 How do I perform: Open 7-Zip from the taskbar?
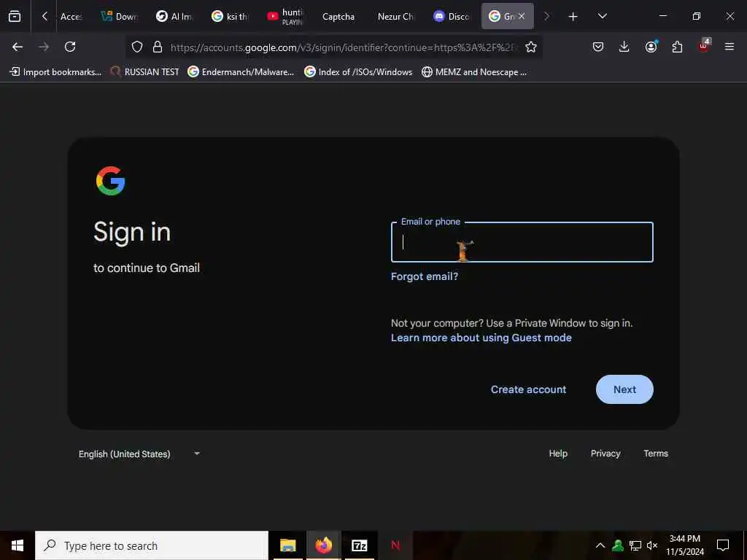359,545
